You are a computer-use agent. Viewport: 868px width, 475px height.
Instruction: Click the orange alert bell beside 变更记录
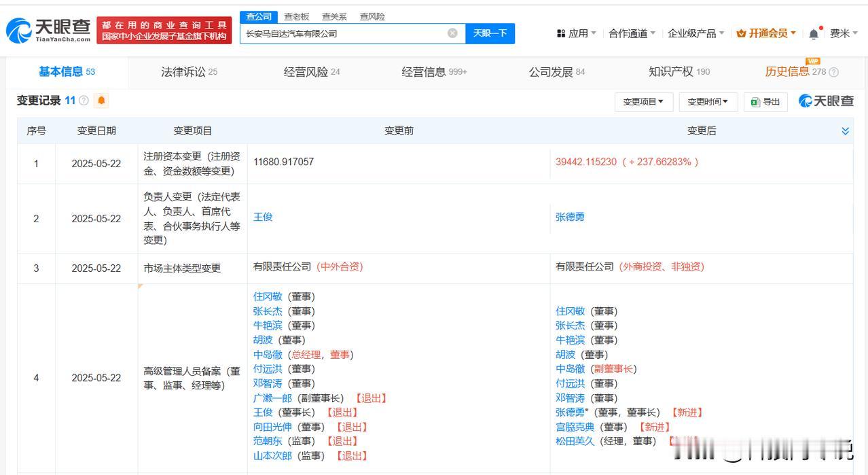[x=101, y=101]
